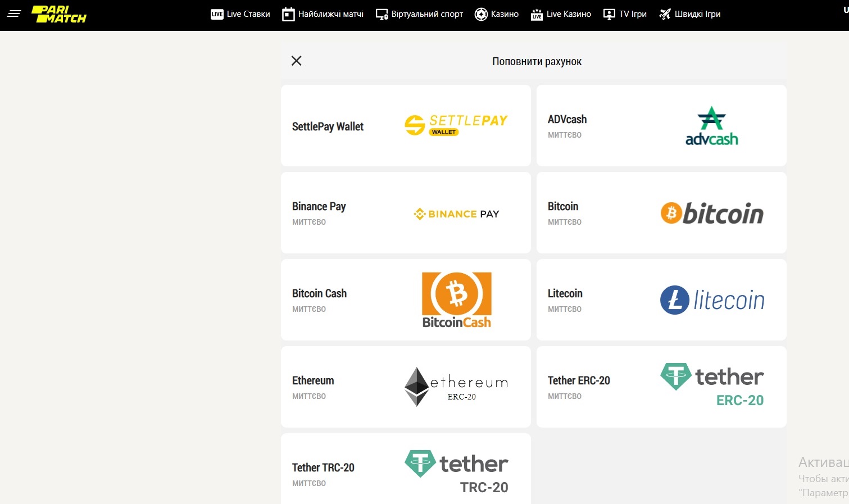Open Live Казино section
This screenshot has width=849, height=504.
[569, 14]
